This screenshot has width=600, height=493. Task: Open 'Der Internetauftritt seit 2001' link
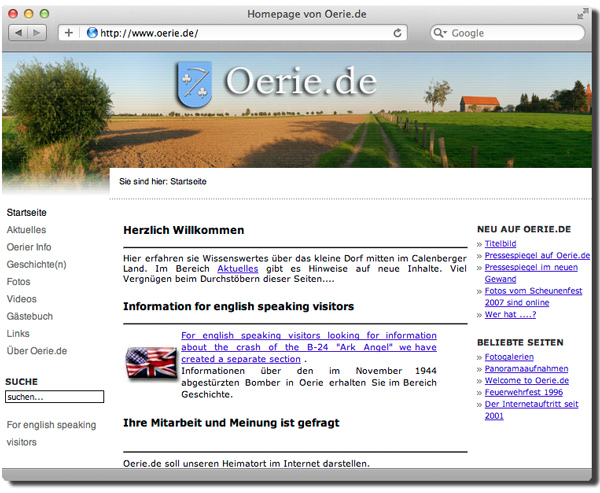click(532, 410)
